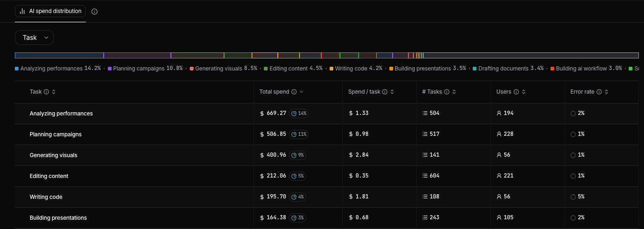Open the Task grouping dropdown
644x229 pixels.
pyautogui.click(x=34, y=38)
